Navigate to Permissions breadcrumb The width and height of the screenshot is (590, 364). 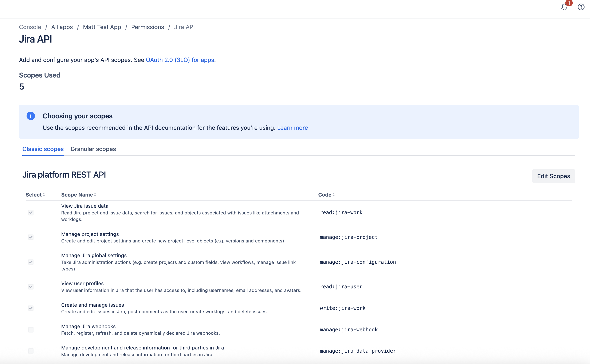click(x=147, y=27)
